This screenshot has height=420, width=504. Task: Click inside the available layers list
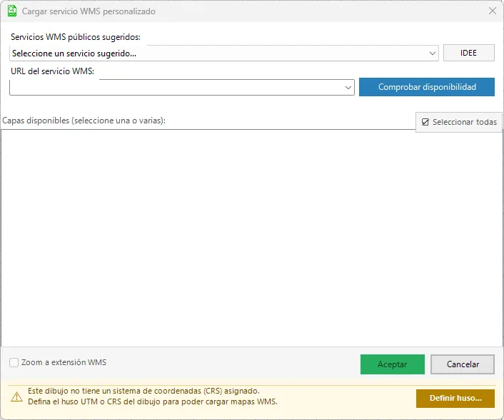[x=252, y=237]
